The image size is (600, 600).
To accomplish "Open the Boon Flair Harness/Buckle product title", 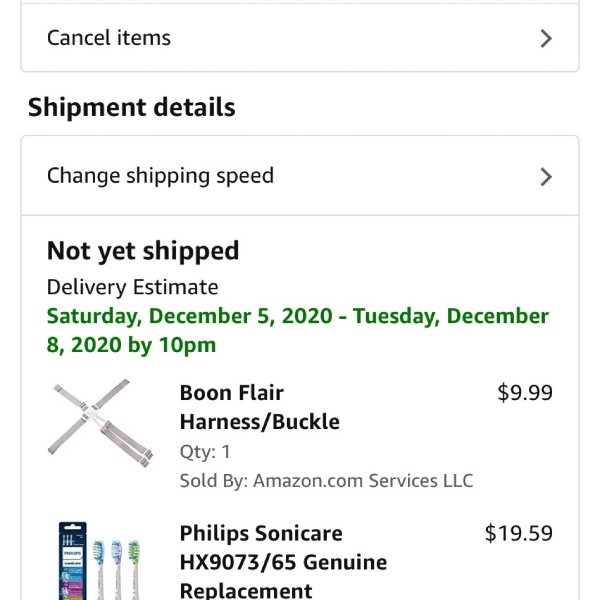I will pyautogui.click(x=259, y=407).
